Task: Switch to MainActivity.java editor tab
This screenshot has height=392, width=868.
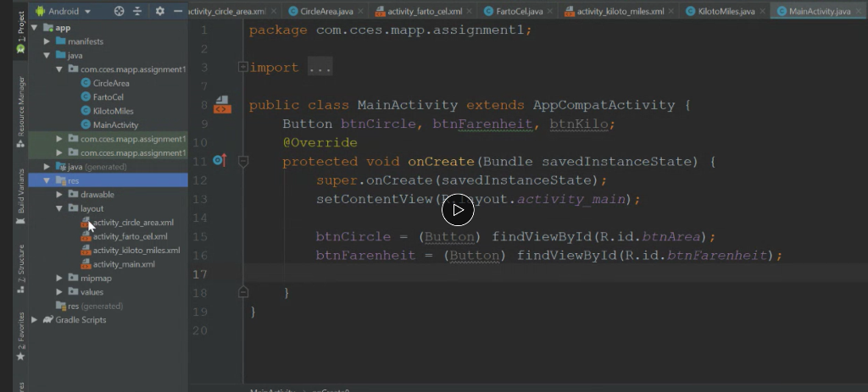Action: click(820, 11)
